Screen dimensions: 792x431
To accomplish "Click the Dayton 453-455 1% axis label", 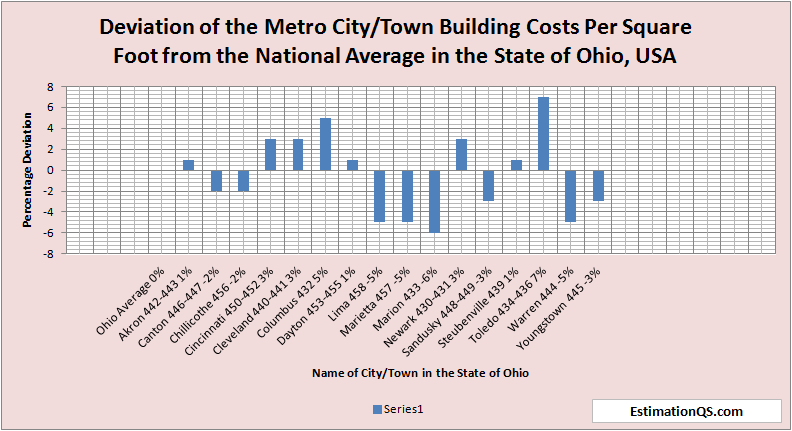I will click(x=316, y=306).
